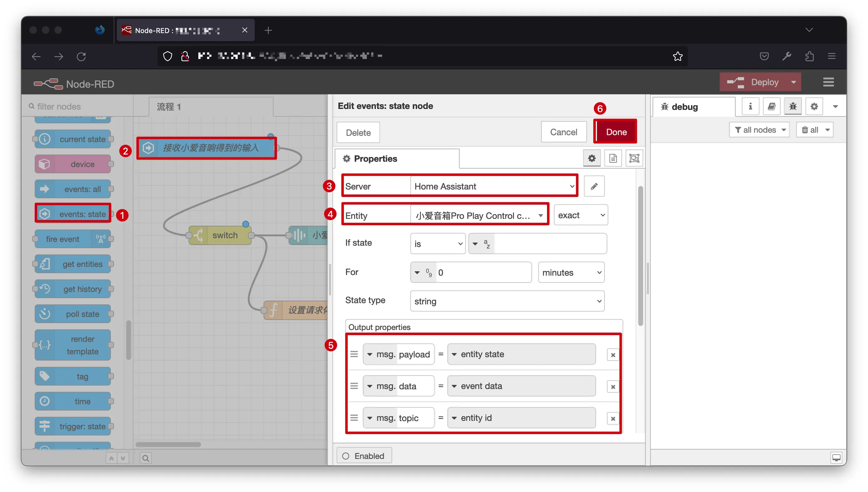
Task: Open the Firefox application menu
Action: (x=831, y=56)
